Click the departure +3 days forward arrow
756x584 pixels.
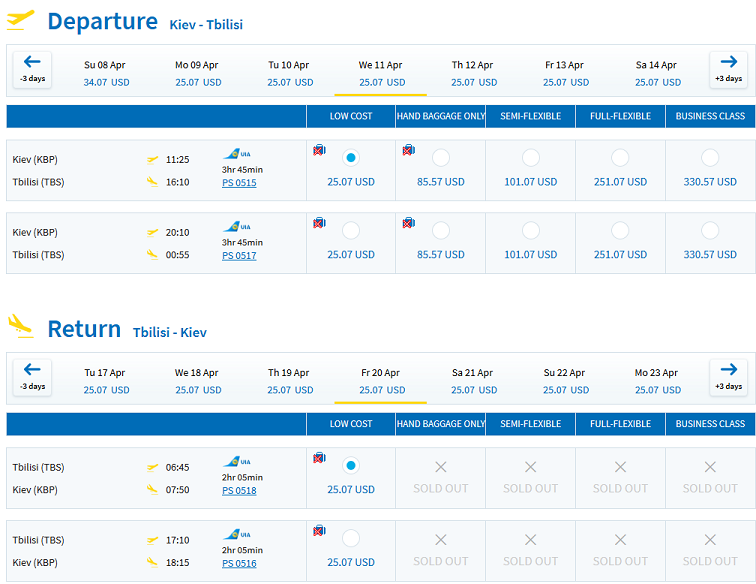coord(728,70)
